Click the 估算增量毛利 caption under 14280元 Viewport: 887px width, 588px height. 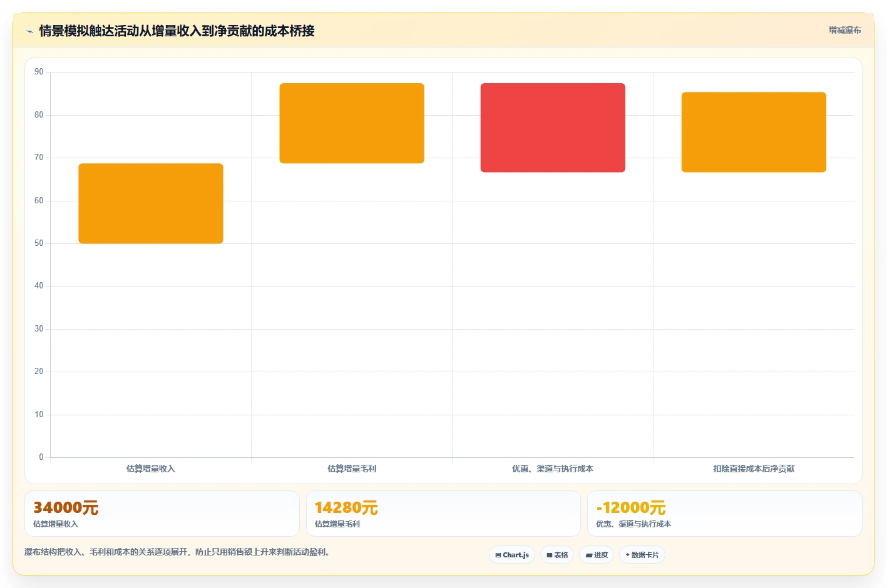pyautogui.click(x=337, y=524)
